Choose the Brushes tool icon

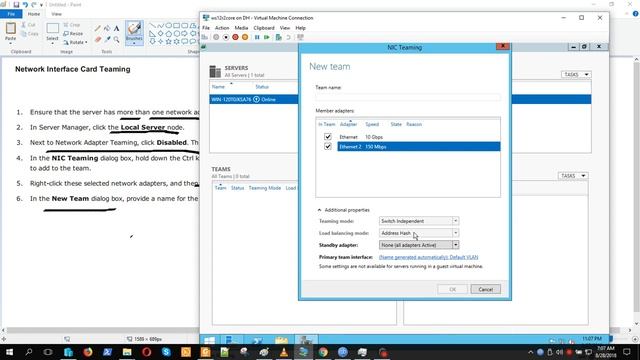pyautogui.click(x=134, y=29)
